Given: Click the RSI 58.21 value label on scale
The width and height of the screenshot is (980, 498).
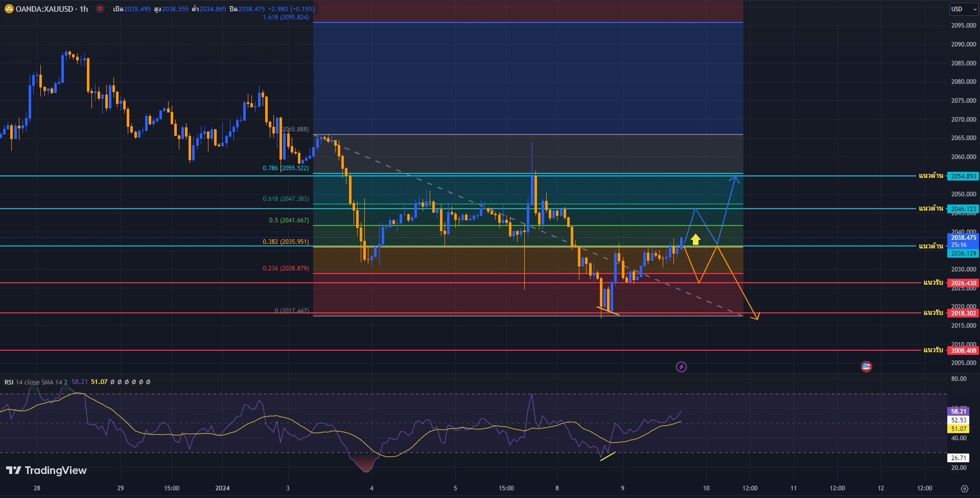Looking at the screenshot, I should 959,412.
